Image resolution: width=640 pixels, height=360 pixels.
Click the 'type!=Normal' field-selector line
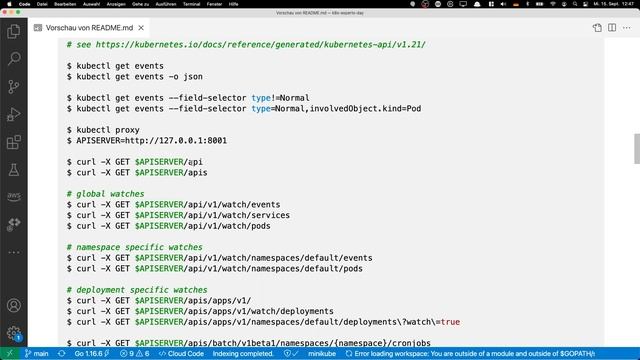[x=188, y=98]
